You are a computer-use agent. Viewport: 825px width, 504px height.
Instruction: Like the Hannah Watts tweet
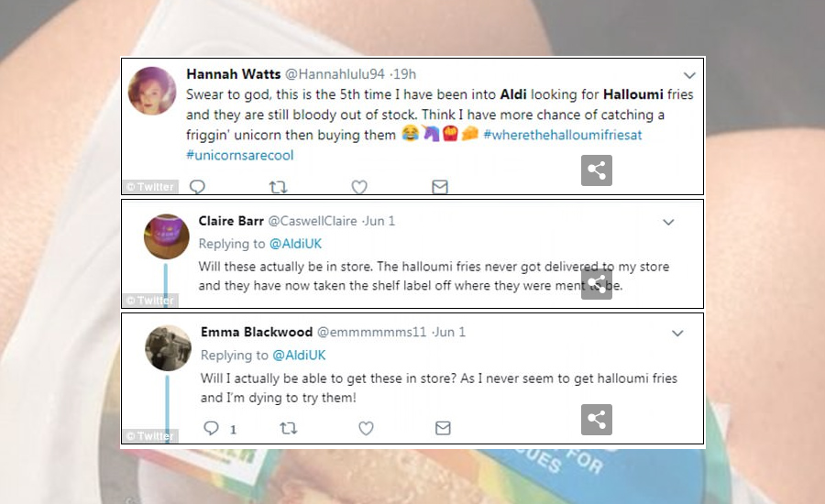[359, 187]
